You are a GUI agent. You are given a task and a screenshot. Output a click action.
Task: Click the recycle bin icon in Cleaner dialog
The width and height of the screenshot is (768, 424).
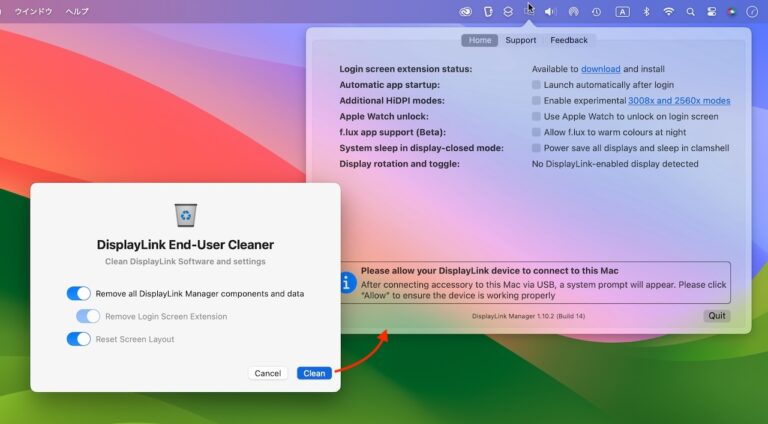click(186, 215)
